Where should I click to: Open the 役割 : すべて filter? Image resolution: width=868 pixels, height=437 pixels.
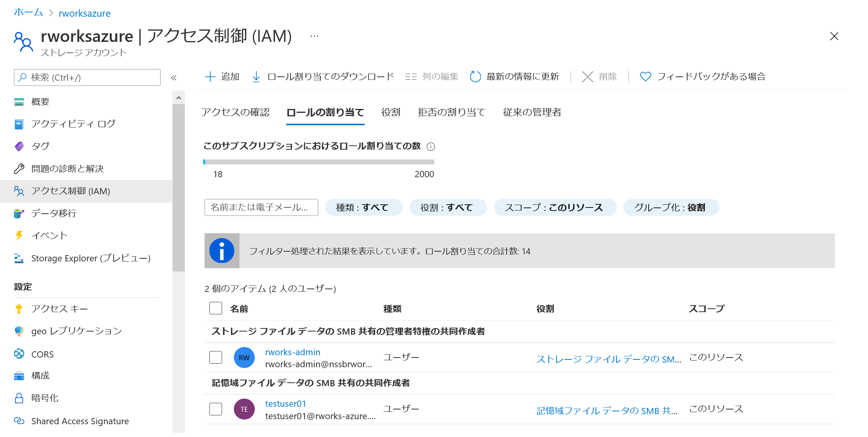(448, 207)
